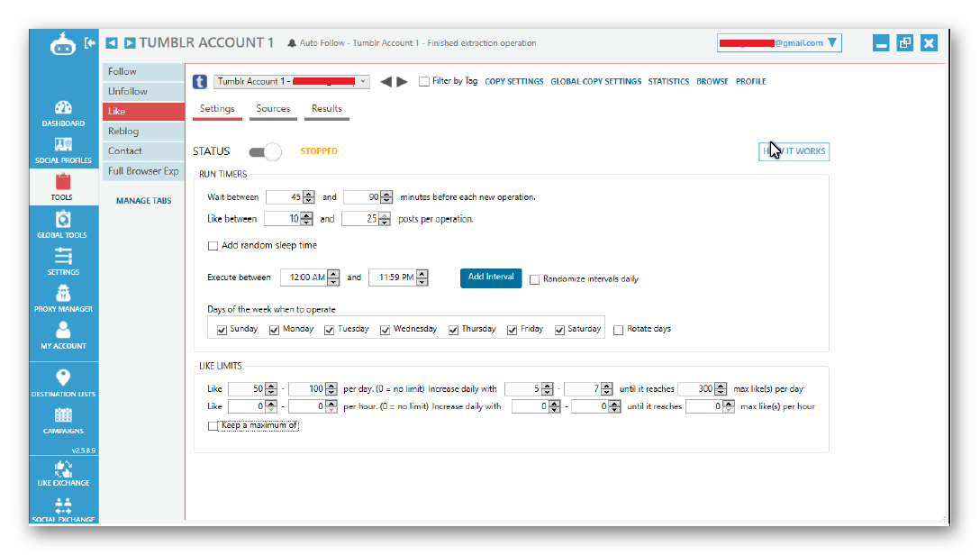Select the Follow tool tab
Image resolution: width=980 pixels, height=555 pixels.
point(143,71)
